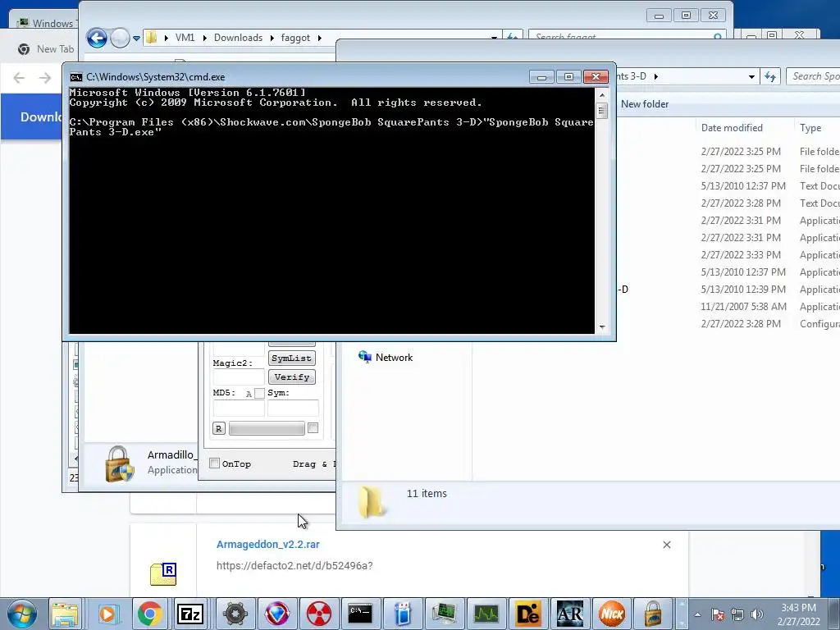Click New folder in Explorer toolbar
Screen dimensions: 840x630
pos(645,104)
